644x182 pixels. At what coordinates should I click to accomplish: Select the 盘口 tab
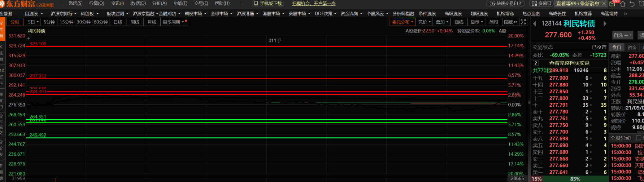617,47
